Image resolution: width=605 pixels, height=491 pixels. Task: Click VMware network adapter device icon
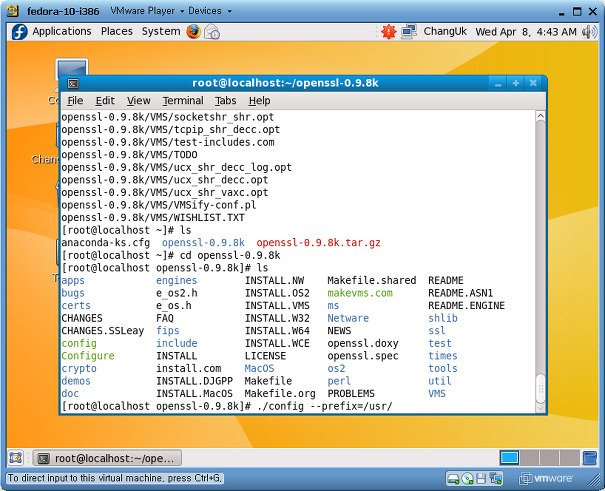click(495, 479)
